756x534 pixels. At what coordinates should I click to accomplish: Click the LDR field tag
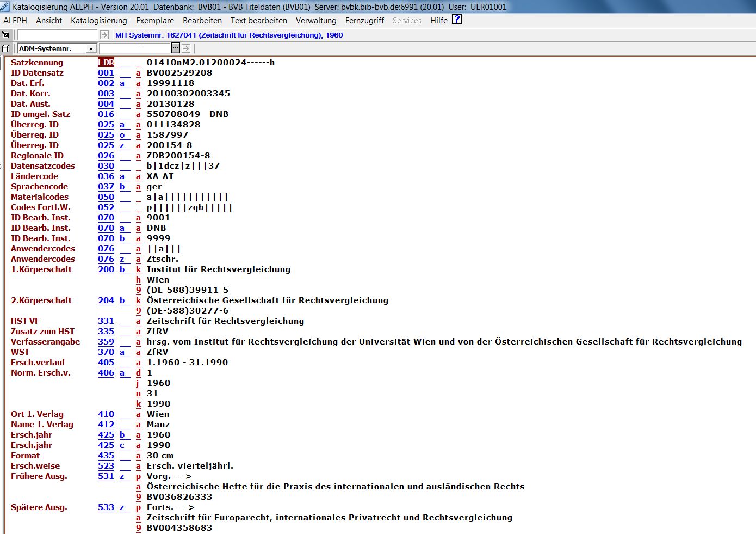[x=106, y=63]
